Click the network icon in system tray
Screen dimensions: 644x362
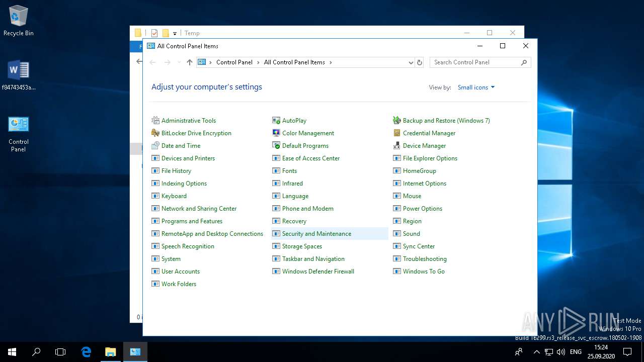point(549,352)
